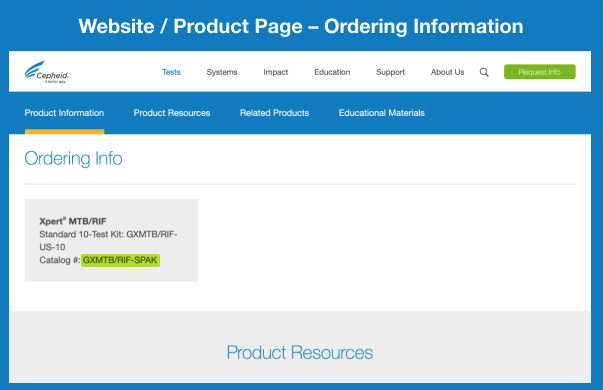Switch to the Educational Materials tab
Image resolution: width=604 pixels, height=390 pixels.
point(381,113)
